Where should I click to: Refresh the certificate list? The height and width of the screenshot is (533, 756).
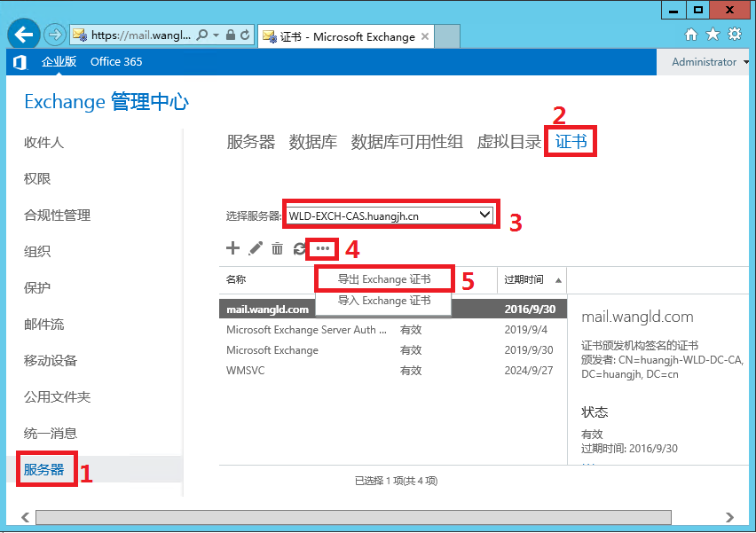pos(300,249)
